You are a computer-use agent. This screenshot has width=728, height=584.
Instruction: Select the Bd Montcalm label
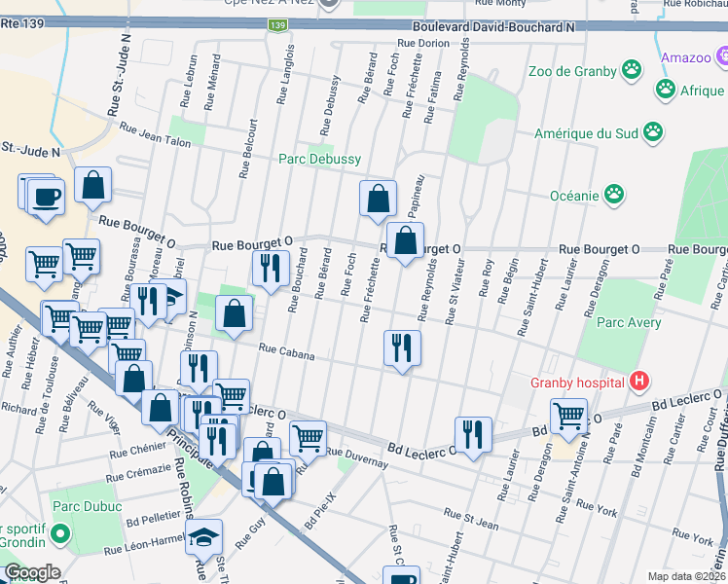click(643, 447)
